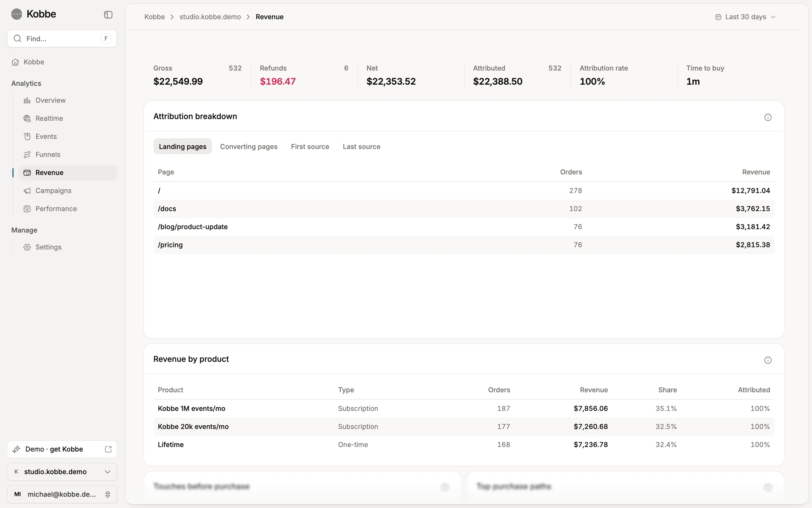812x508 pixels.
Task: Click the Refunds $196.47 value
Action: [277, 82]
